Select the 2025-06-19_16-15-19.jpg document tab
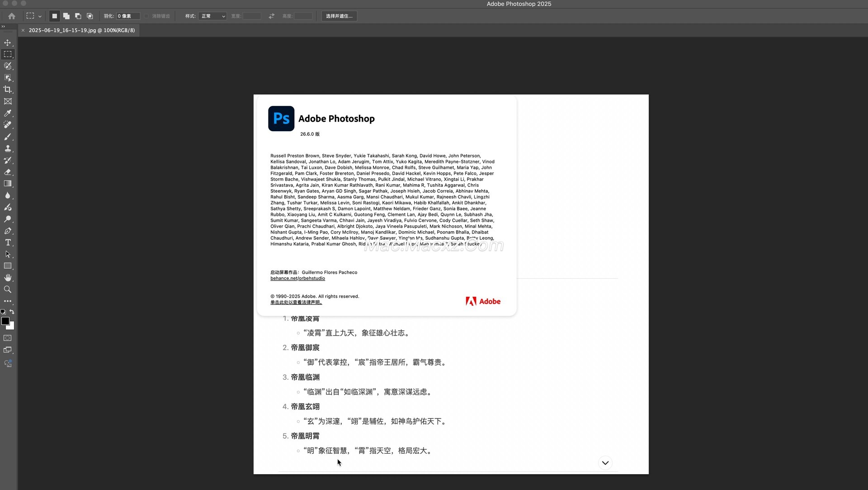 coord(82,30)
